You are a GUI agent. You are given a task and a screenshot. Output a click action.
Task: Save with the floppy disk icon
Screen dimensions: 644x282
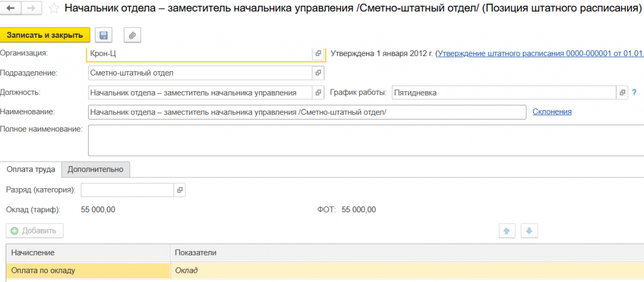[104, 35]
